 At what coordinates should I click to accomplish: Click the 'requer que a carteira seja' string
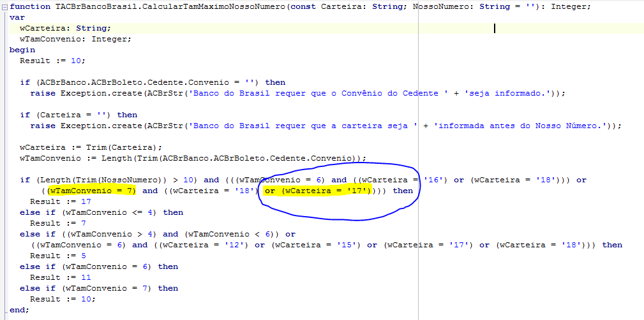pos(303,126)
